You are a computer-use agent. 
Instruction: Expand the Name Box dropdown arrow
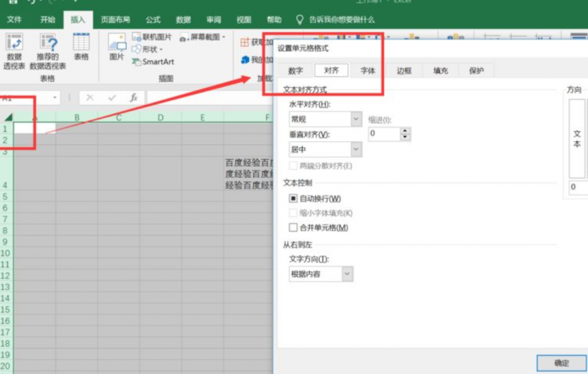(x=55, y=97)
